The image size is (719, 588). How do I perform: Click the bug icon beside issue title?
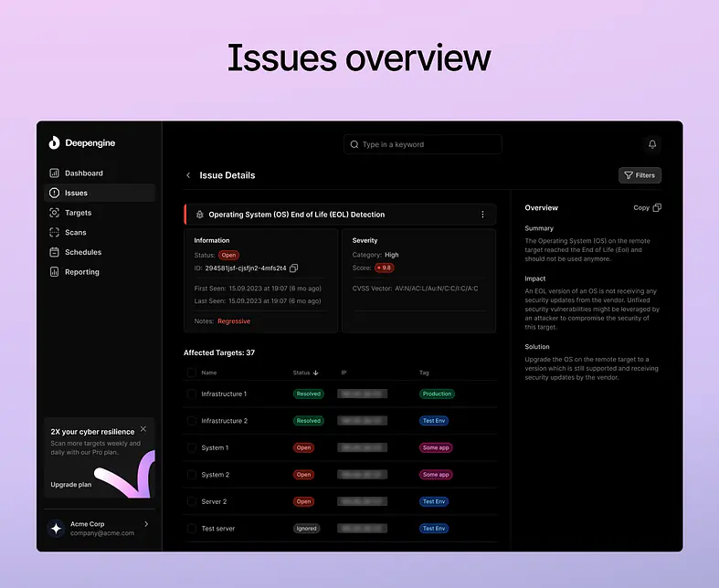click(x=199, y=215)
